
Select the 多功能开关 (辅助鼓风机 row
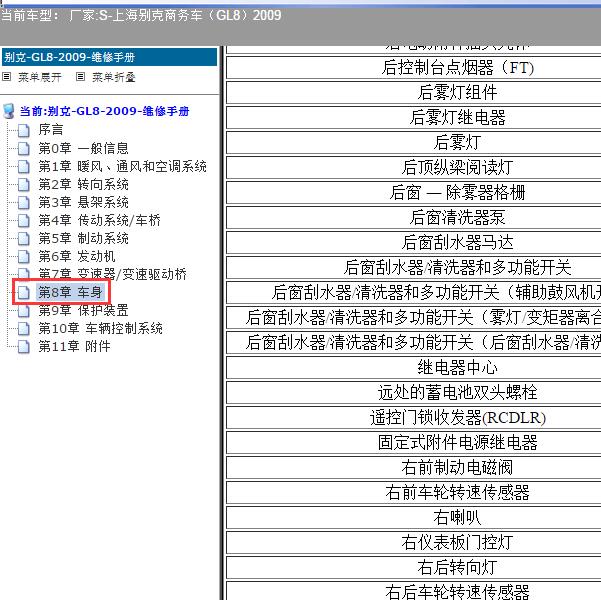tap(414, 293)
